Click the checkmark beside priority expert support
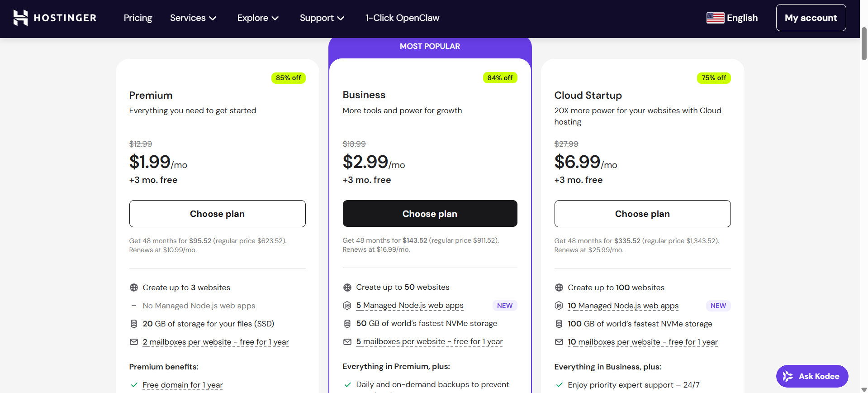The width and height of the screenshot is (868, 393). click(x=559, y=384)
